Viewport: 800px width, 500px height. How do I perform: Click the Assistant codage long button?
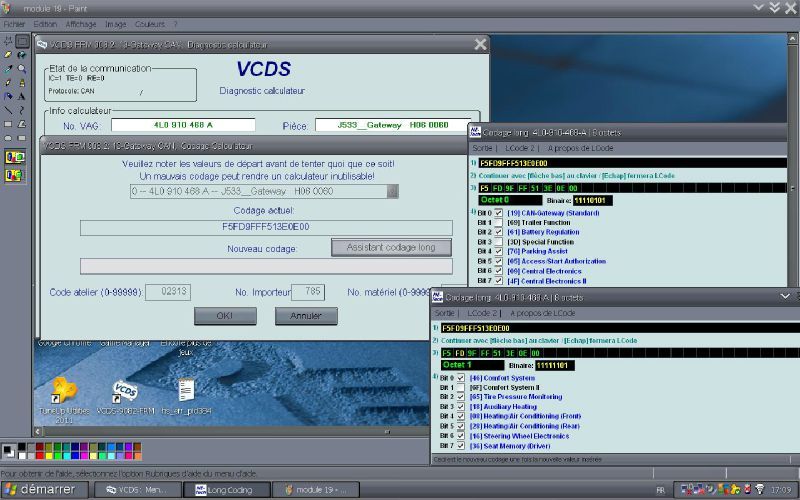click(x=391, y=247)
